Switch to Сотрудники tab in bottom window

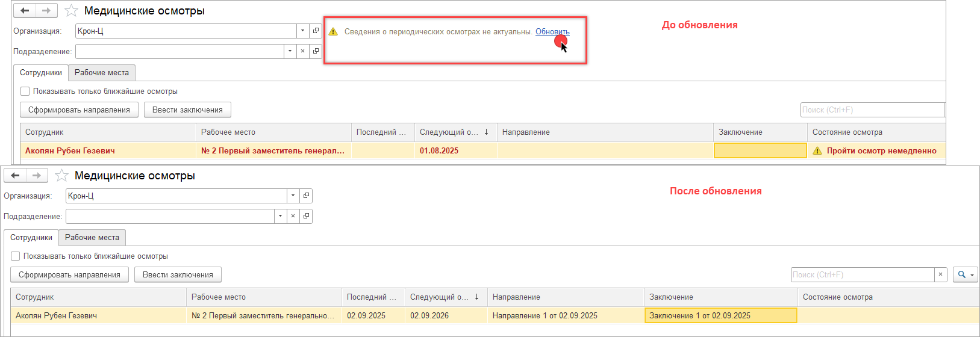(31, 238)
